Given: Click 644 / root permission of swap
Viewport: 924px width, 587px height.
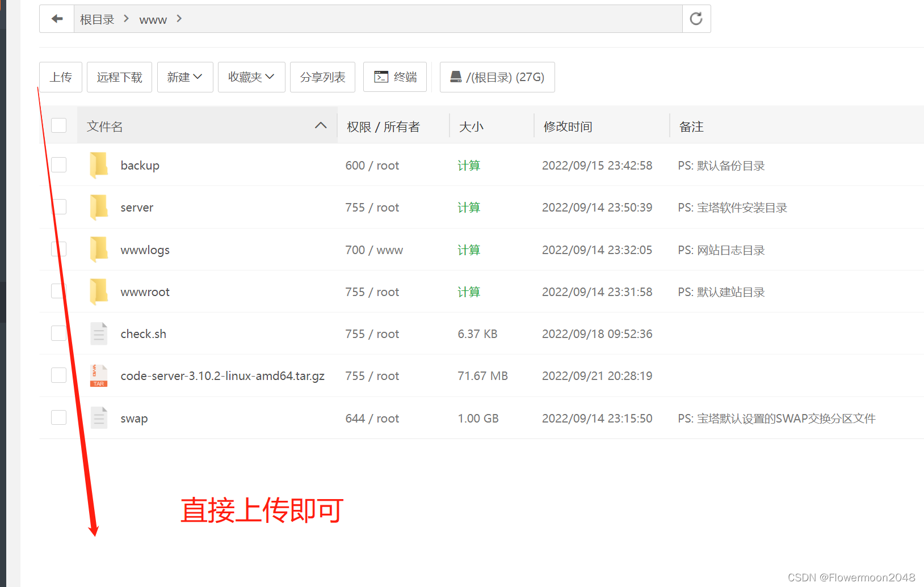Looking at the screenshot, I should (372, 419).
